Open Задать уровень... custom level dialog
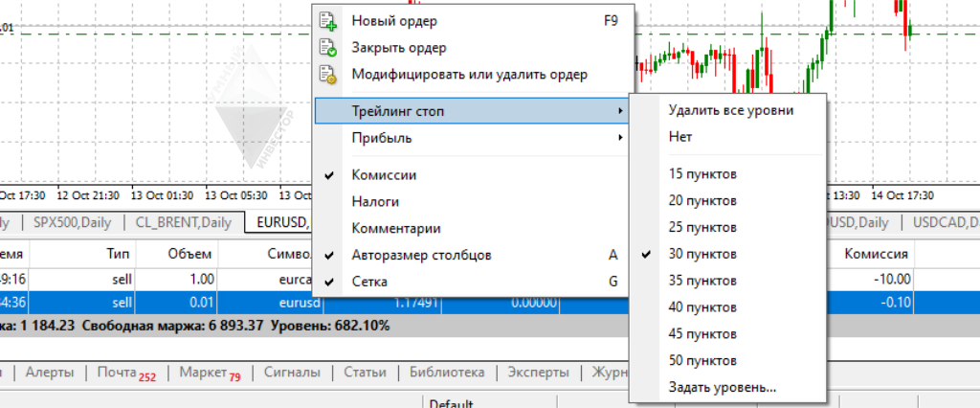 coord(723,388)
